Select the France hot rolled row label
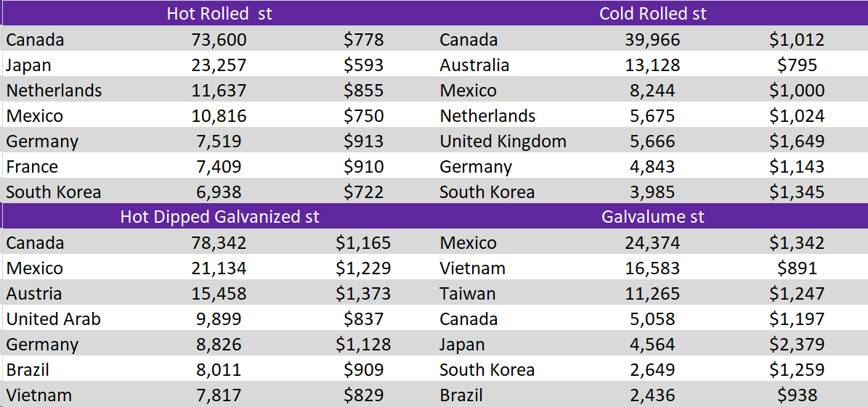Screen dimensions: 868x407 31,167
